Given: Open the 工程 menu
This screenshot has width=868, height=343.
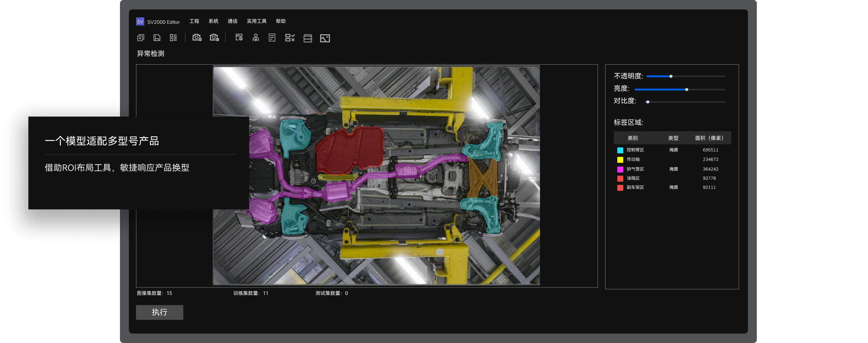Looking at the screenshot, I should pyautogui.click(x=194, y=21).
